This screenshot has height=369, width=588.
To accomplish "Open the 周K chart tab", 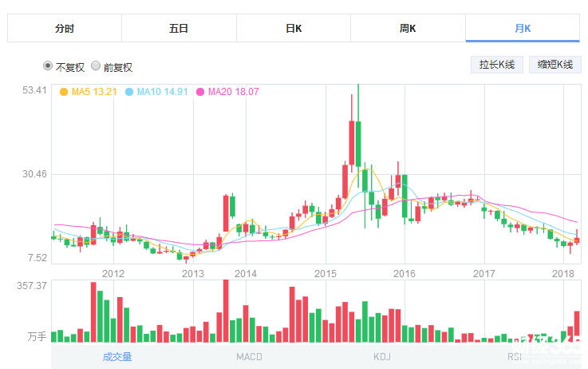I will (408, 29).
